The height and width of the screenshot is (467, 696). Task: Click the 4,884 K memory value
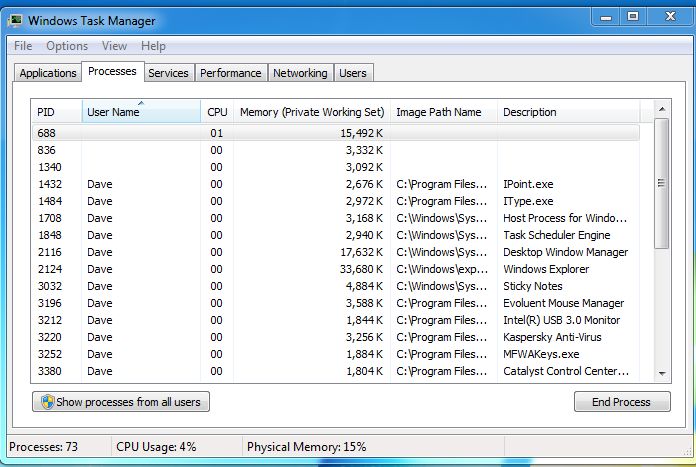[x=364, y=286]
